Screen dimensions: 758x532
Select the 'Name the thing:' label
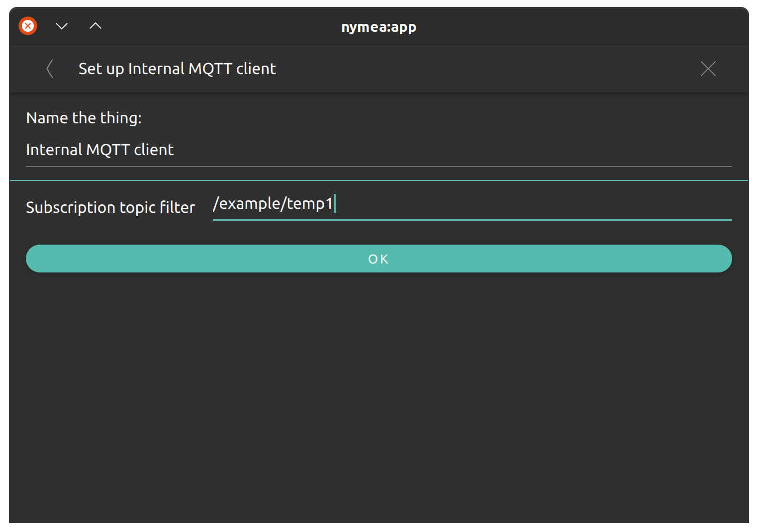click(84, 118)
